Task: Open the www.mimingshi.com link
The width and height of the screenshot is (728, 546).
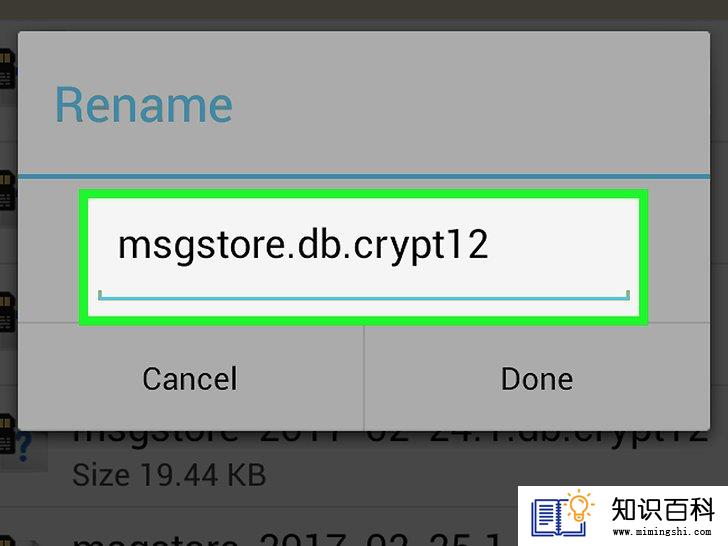Action: click(662, 532)
